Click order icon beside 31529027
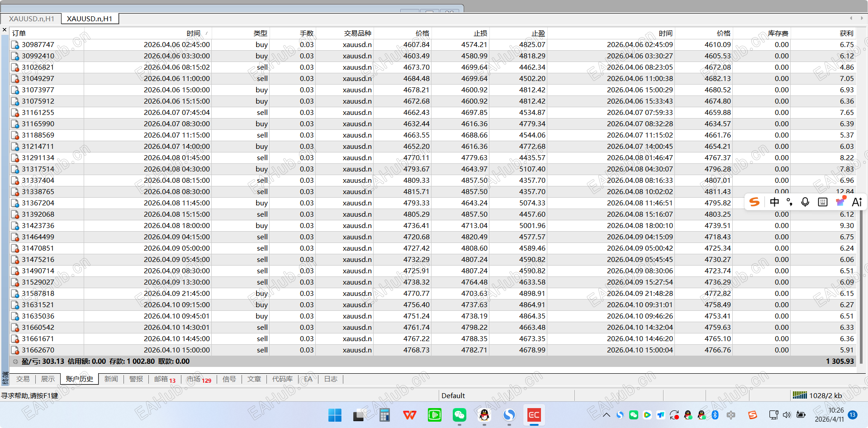Viewport: 868px width, 428px height. [15, 282]
